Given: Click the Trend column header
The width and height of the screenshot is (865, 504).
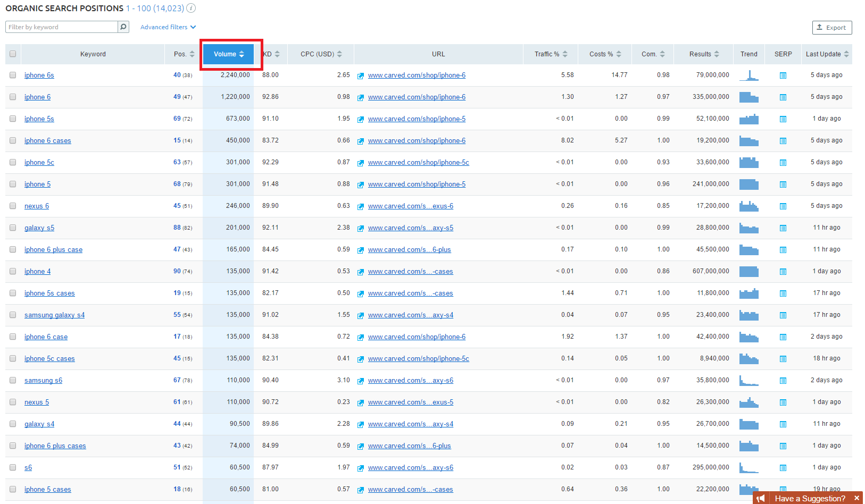Looking at the screenshot, I should (x=749, y=54).
